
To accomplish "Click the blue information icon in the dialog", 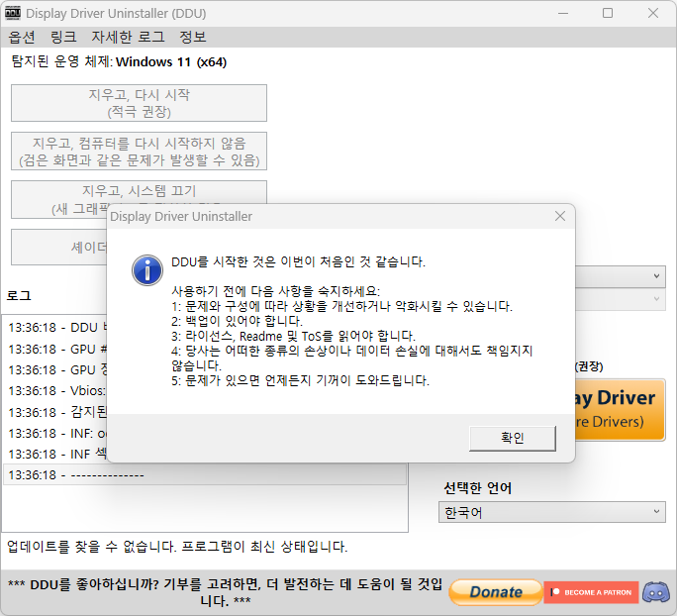I will click(147, 270).
